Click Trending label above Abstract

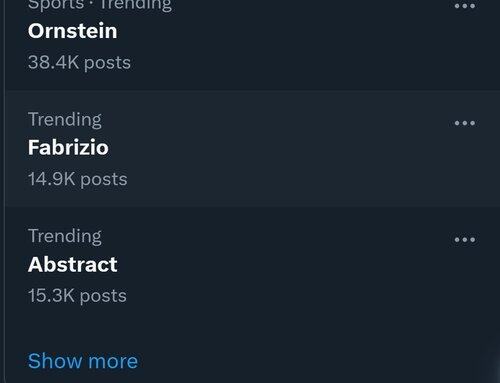[65, 236]
